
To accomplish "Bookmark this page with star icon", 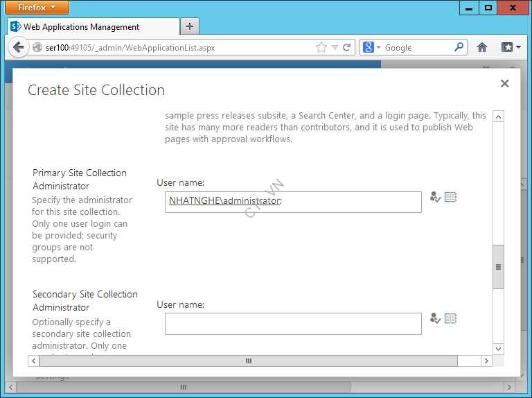I will [x=321, y=48].
